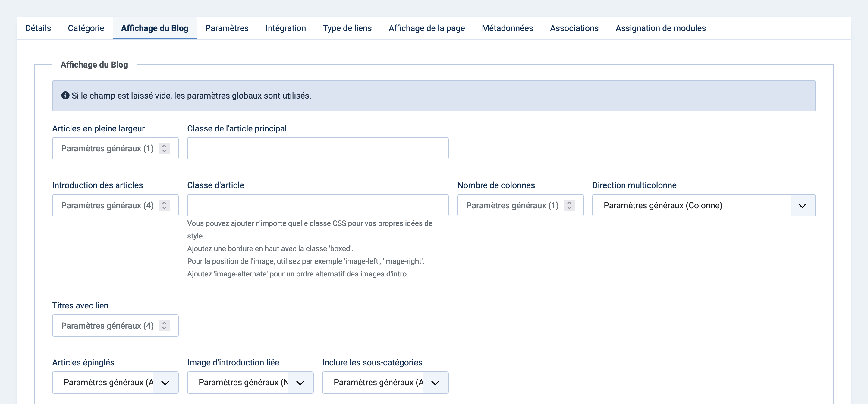
Task: Adjust the Nombre de colonnes stepper arrows
Action: click(x=569, y=205)
